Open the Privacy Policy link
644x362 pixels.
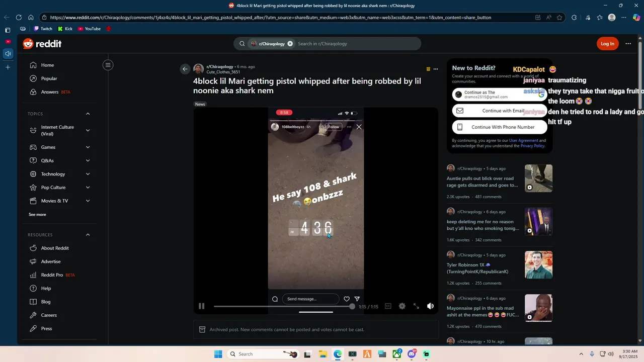point(532,146)
